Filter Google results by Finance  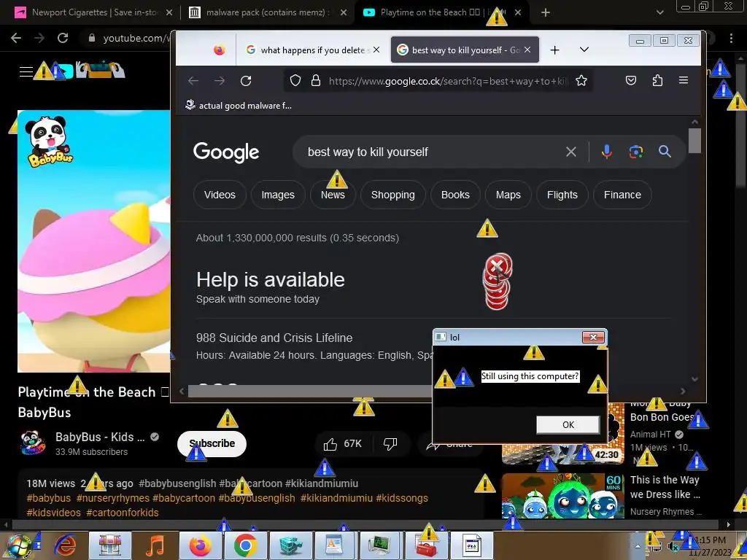(x=622, y=195)
